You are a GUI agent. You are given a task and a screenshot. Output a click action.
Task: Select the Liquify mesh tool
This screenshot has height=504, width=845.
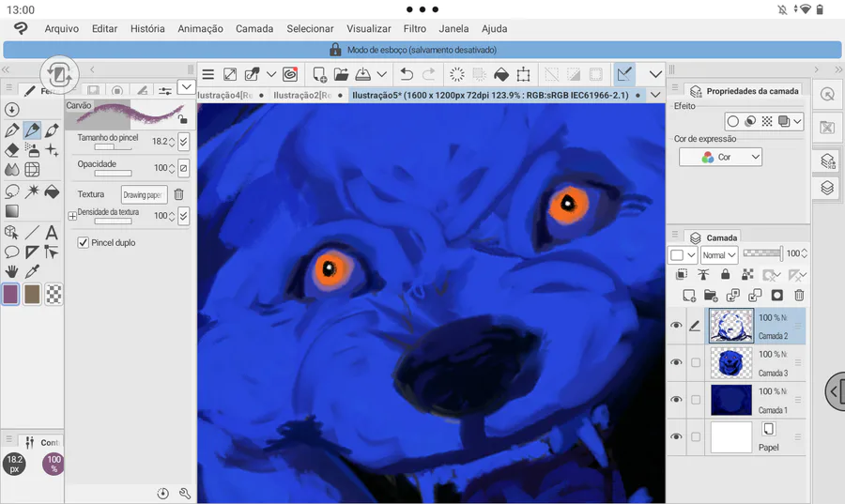coord(32,170)
